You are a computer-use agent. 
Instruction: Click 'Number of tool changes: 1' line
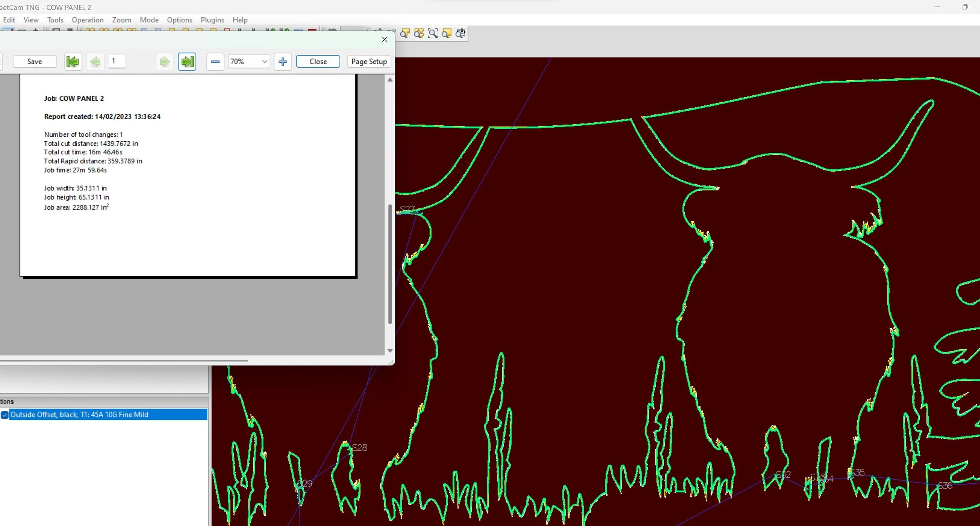tap(83, 134)
